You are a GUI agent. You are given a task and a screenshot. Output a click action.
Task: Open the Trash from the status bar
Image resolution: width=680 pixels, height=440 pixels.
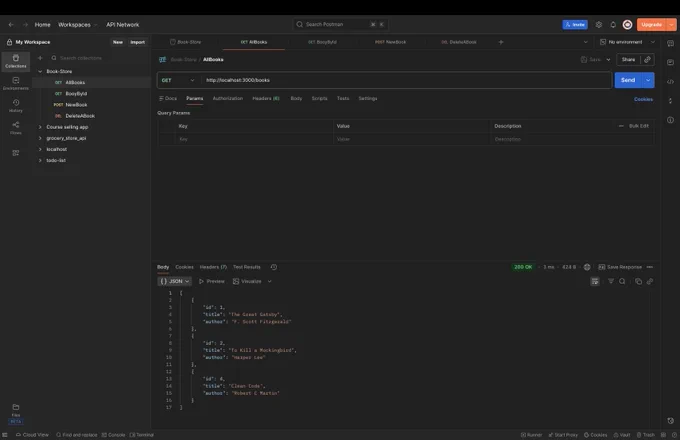click(646, 435)
